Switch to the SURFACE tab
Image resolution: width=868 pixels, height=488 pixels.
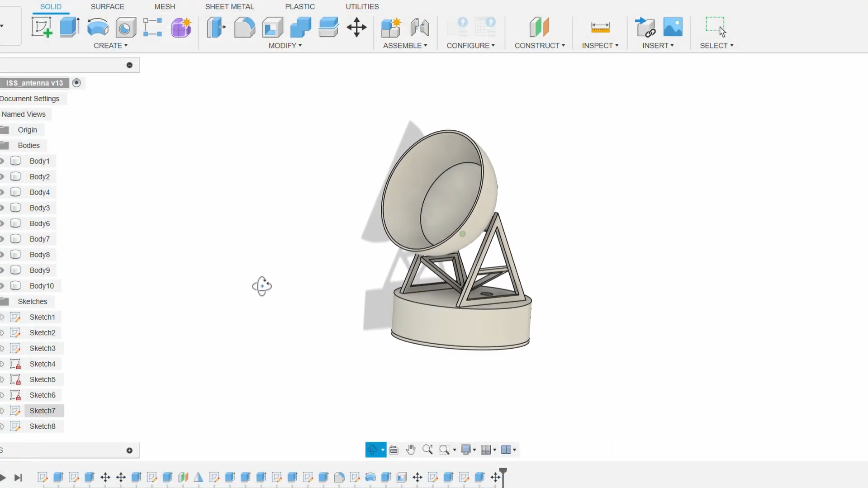107,6
